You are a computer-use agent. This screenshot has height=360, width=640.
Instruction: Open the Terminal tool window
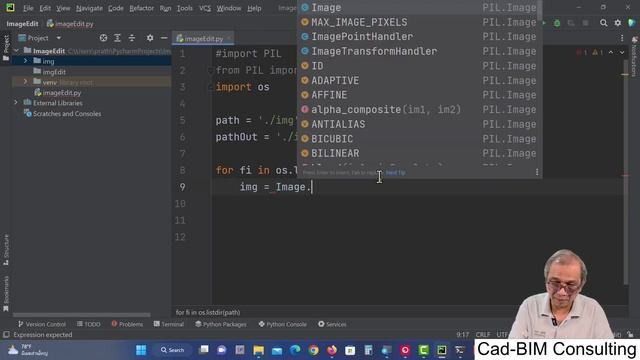169,324
